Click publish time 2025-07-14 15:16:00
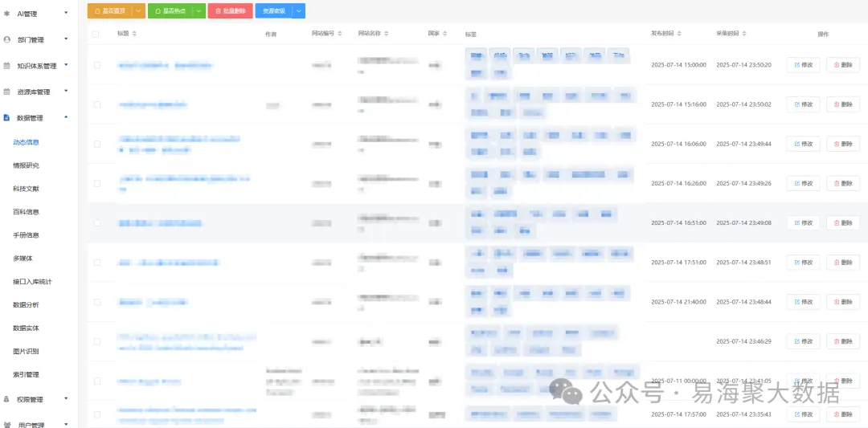868x428 pixels. coord(678,104)
